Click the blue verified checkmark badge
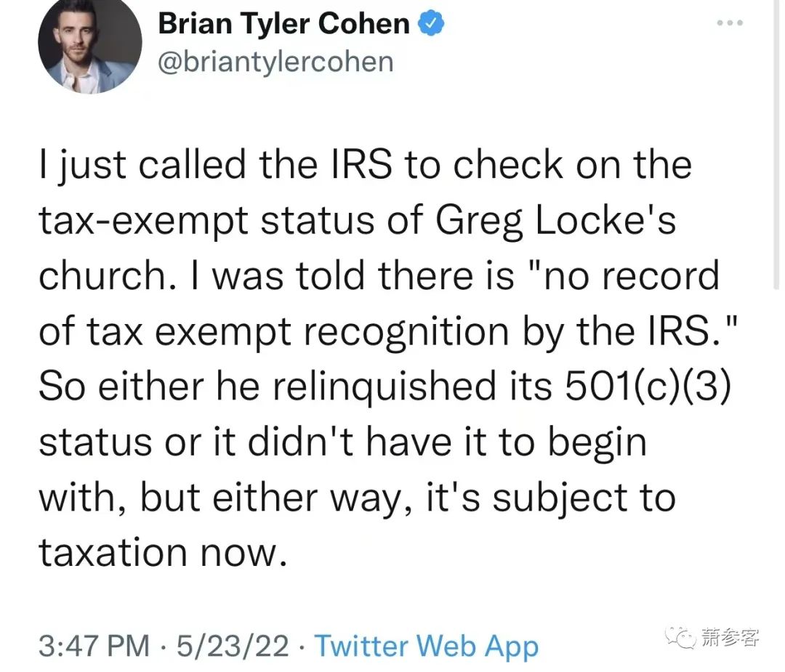 [430, 24]
